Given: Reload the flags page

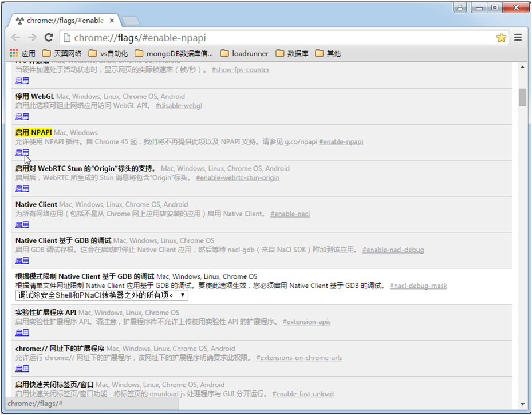Looking at the screenshot, I should 49,37.
